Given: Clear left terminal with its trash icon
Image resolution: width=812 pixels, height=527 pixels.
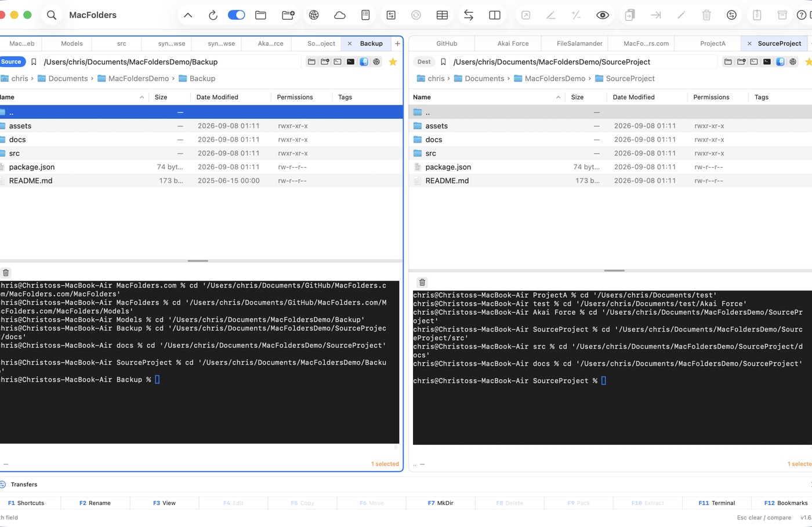Looking at the screenshot, I should point(6,272).
